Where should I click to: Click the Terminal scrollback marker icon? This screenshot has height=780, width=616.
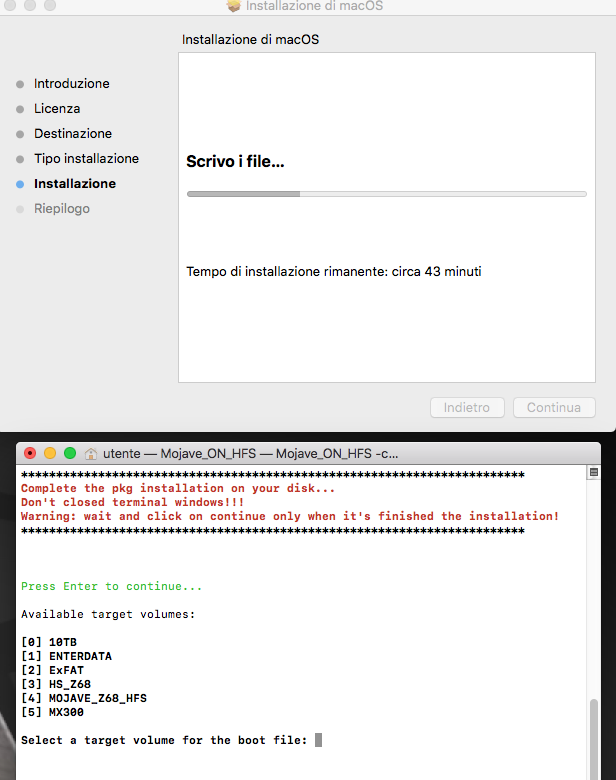[x=594, y=472]
